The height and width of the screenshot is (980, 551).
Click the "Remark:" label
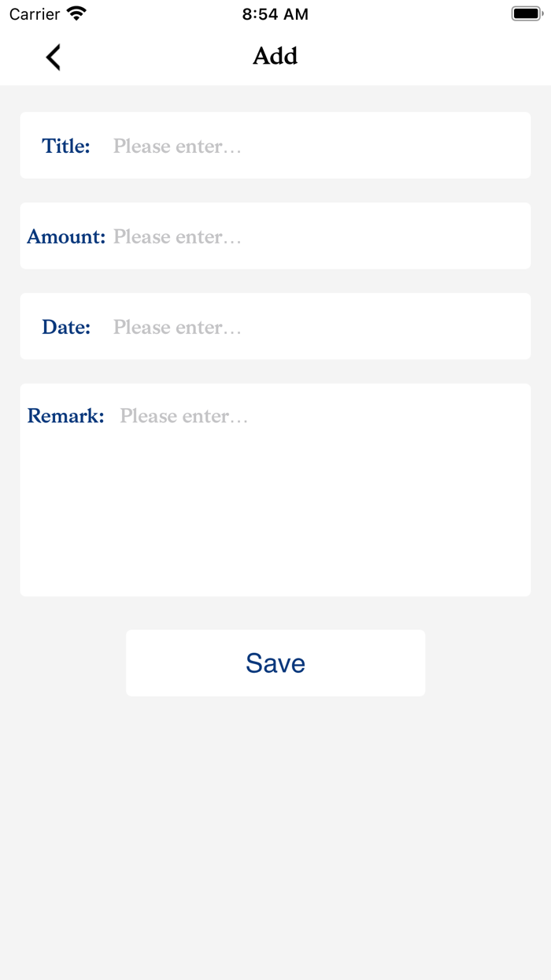(x=66, y=416)
